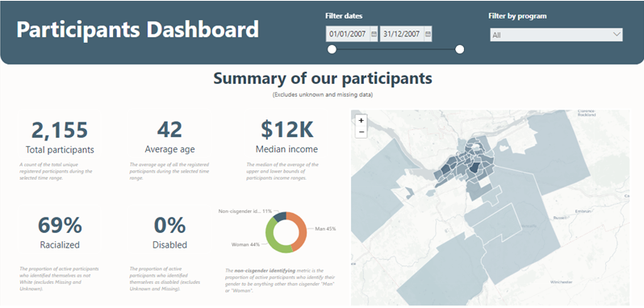Viewport: 644px width, 308px height.
Task: Click the $12K Median income card
Action: tap(286, 138)
